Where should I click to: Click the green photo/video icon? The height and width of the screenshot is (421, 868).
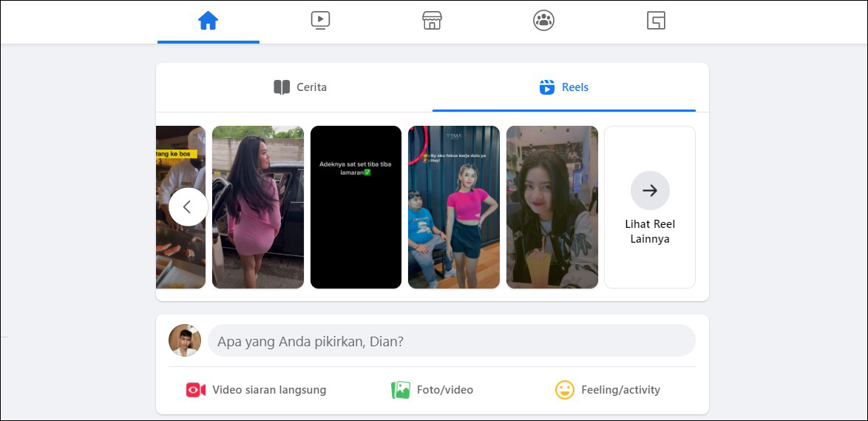[400, 390]
